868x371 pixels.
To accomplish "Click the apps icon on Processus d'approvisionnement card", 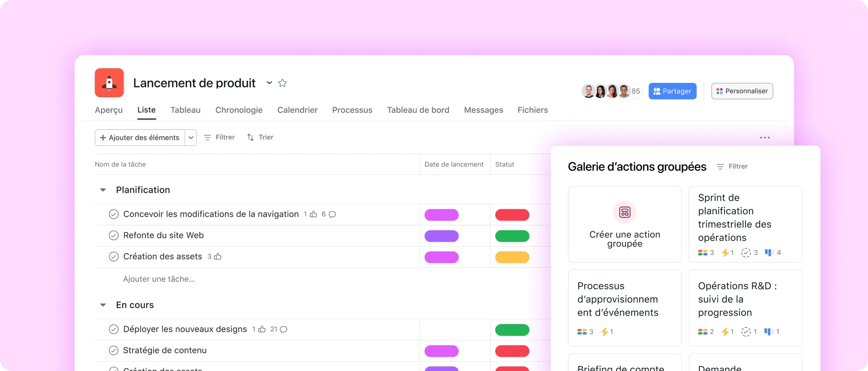I will tap(582, 332).
